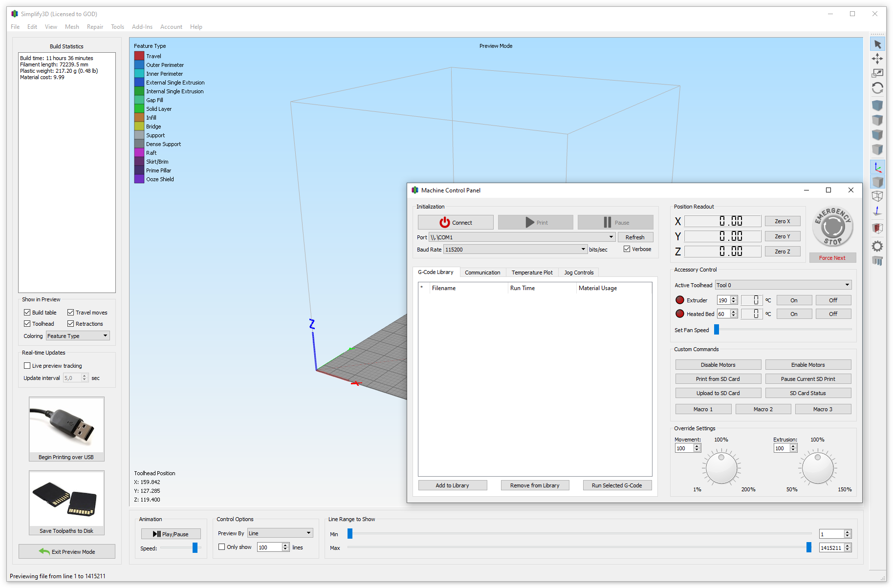This screenshot has width=893, height=588.
Task: Enable Live preview tracking
Action: point(27,365)
